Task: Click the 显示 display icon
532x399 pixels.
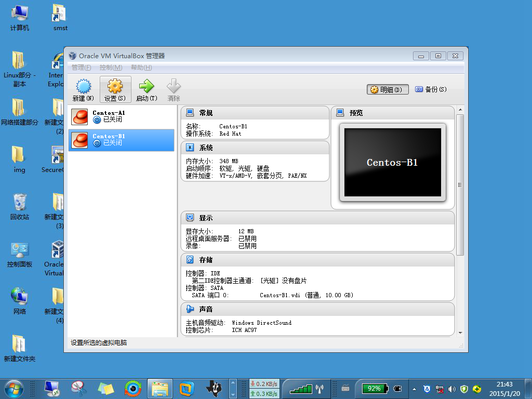Action: (x=190, y=218)
